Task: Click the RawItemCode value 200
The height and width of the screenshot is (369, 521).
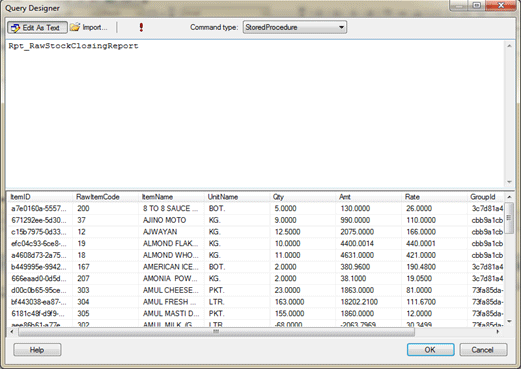Action: pos(105,209)
